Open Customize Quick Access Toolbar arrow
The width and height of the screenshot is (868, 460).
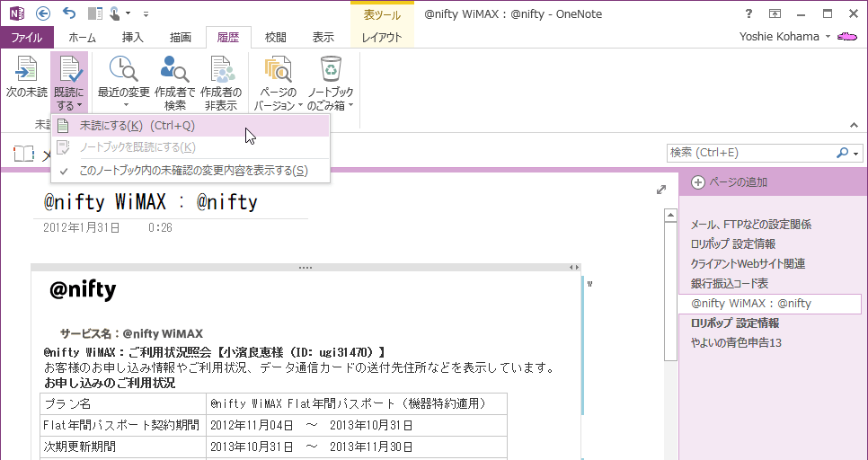point(146,13)
